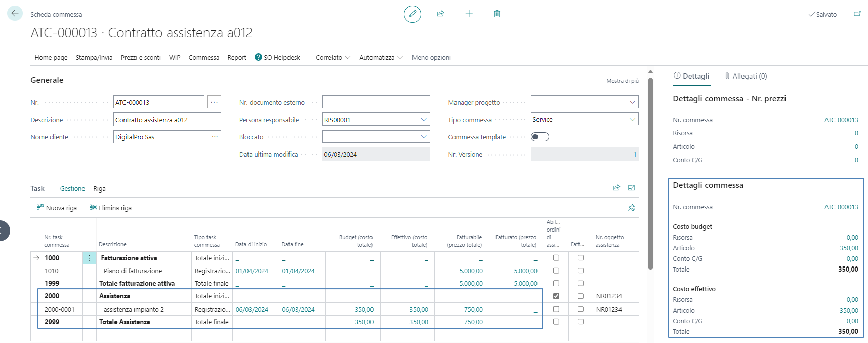Click Nuova riga icon button
Image resolution: width=868 pixels, height=343 pixels.
(x=40, y=207)
